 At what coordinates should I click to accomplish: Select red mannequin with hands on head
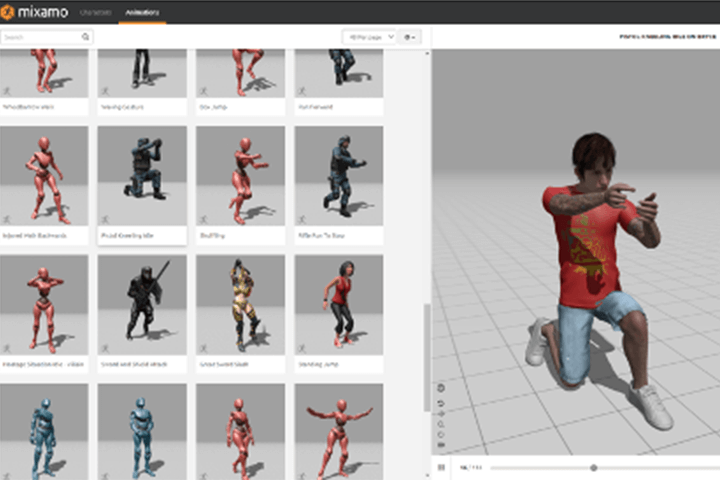tap(44, 305)
